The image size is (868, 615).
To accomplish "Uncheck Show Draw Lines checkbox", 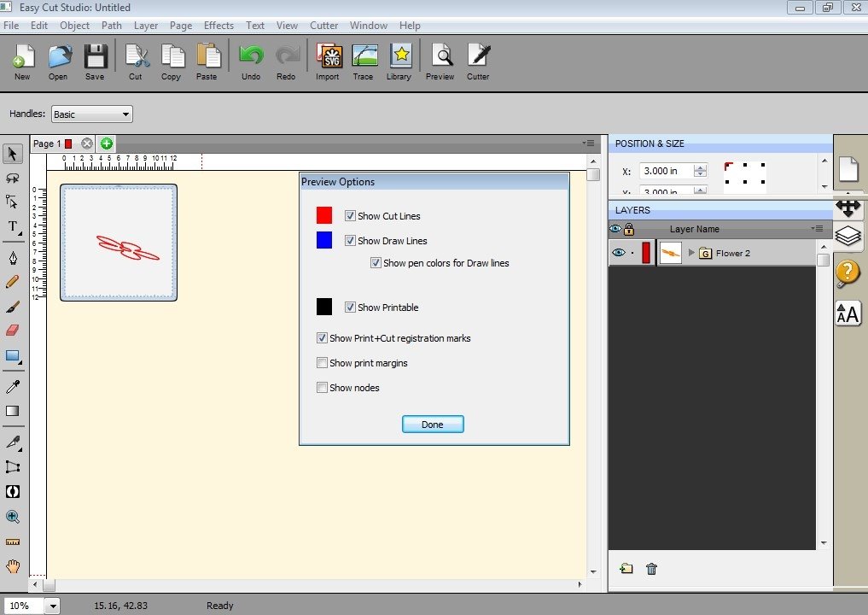I will pyautogui.click(x=350, y=241).
